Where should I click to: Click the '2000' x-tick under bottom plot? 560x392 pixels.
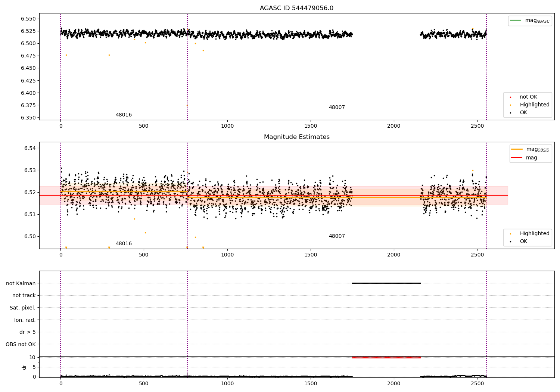coord(394,384)
